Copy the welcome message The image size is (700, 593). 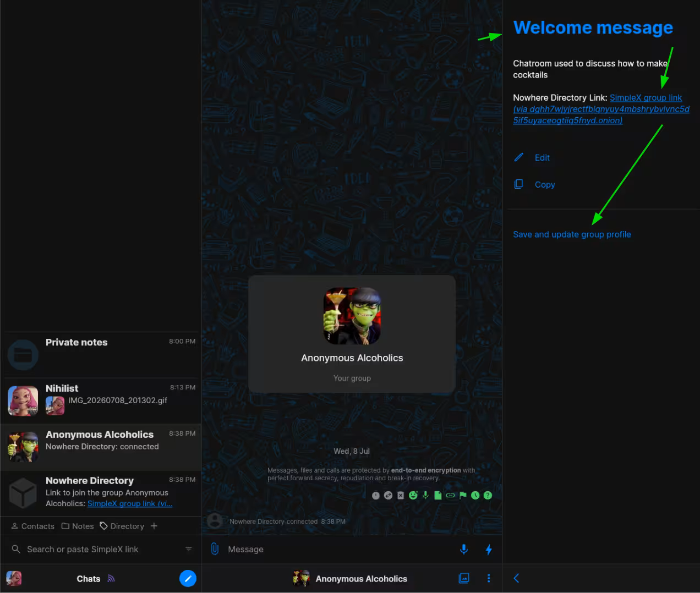[x=534, y=184]
